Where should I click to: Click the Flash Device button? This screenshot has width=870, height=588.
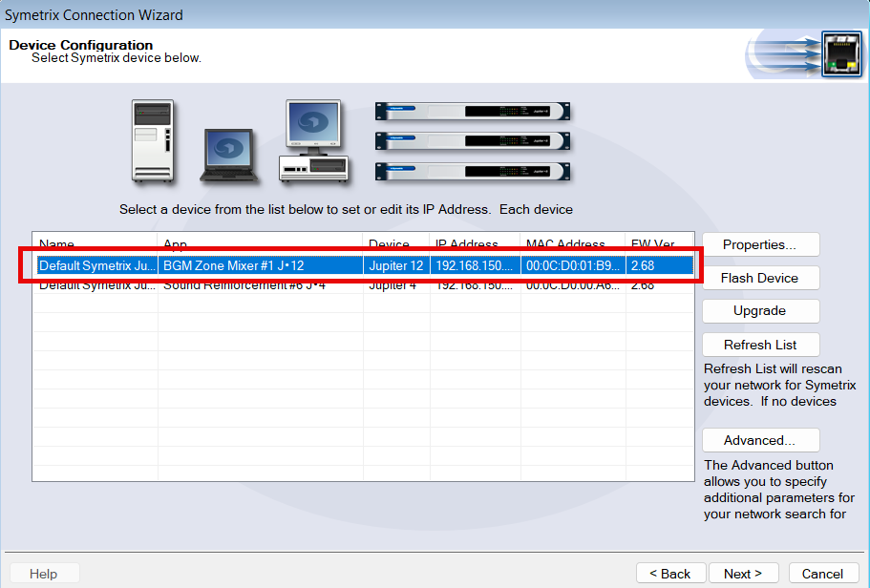tap(761, 278)
